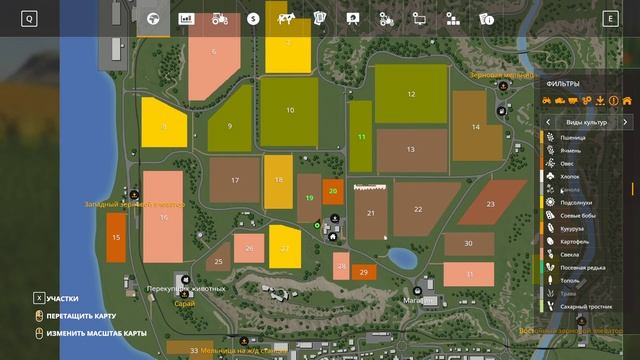The image size is (640, 360).
Task: Toggle Свекла crop filter
Action: [582, 255]
